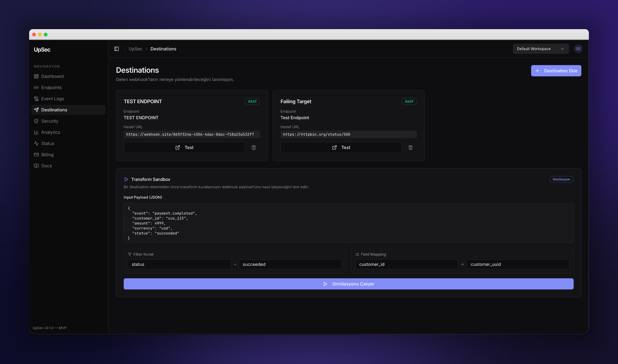Open the Endpoints navigation item
Image resolution: width=618 pixels, height=364 pixels.
click(x=51, y=88)
